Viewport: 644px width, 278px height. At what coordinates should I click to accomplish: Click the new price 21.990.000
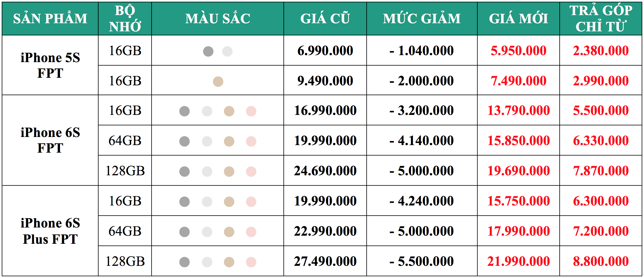[x=518, y=261]
